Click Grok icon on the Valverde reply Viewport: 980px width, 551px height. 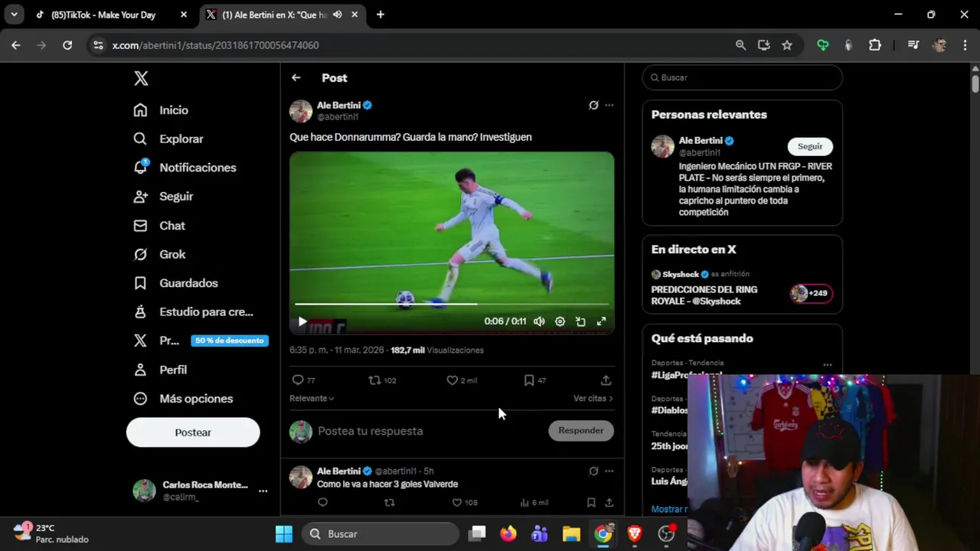tap(593, 471)
